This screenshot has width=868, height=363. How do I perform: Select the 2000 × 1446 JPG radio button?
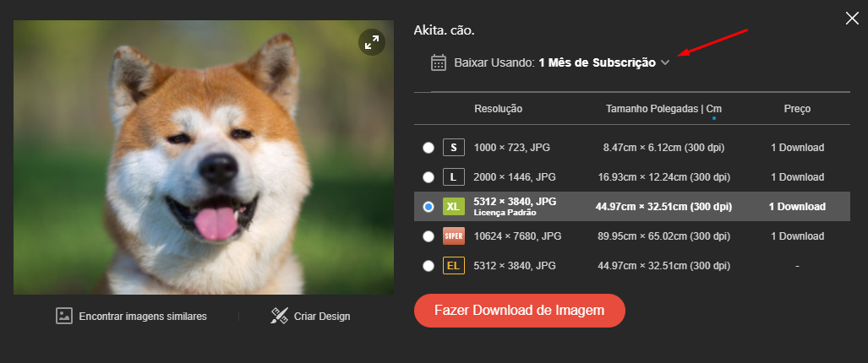[x=429, y=177]
